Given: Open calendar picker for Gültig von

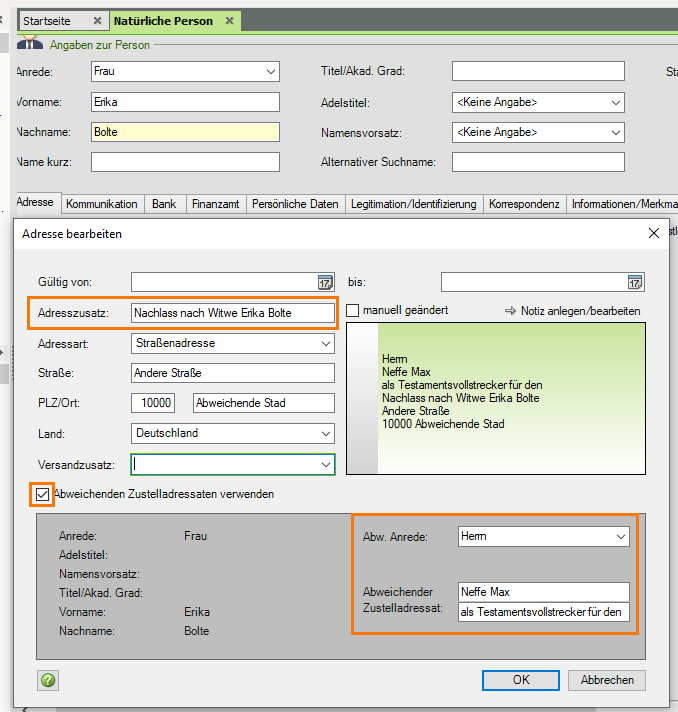Looking at the screenshot, I should click(x=325, y=282).
